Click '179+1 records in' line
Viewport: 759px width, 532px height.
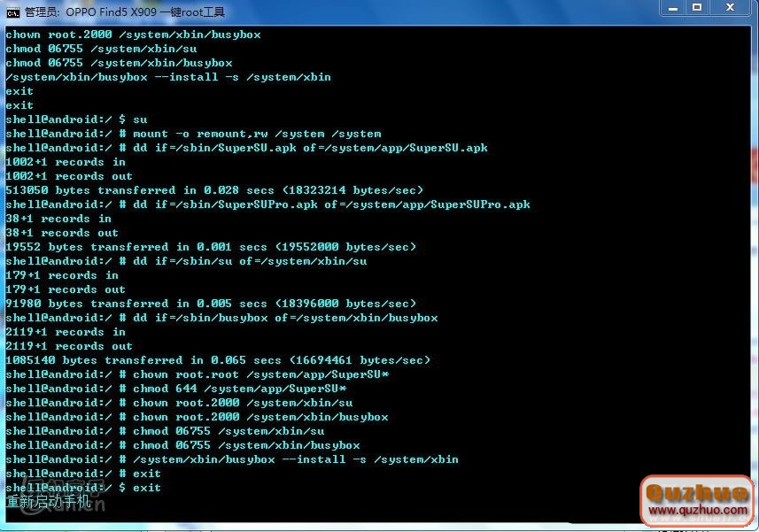[62, 275]
